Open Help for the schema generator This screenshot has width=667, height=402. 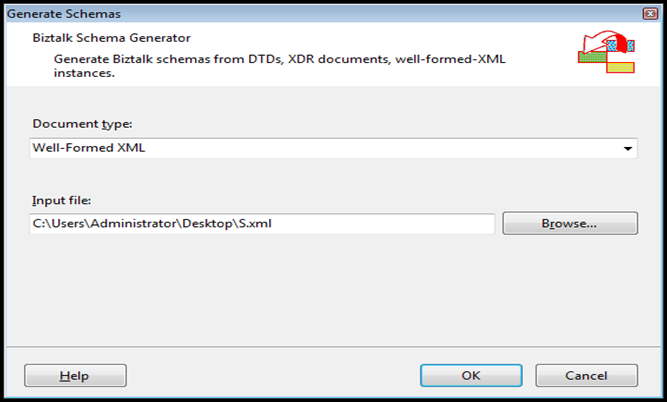tap(75, 376)
